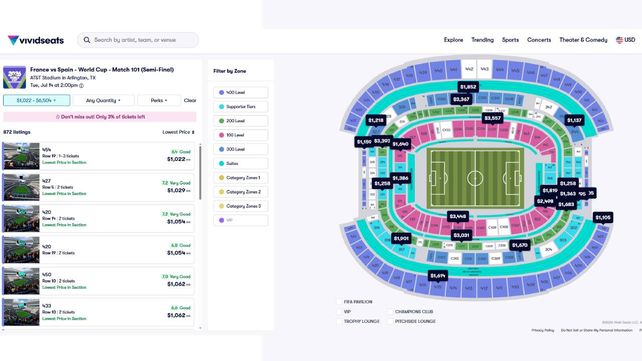Click the World Cup event logo thumbnail

coord(15,77)
